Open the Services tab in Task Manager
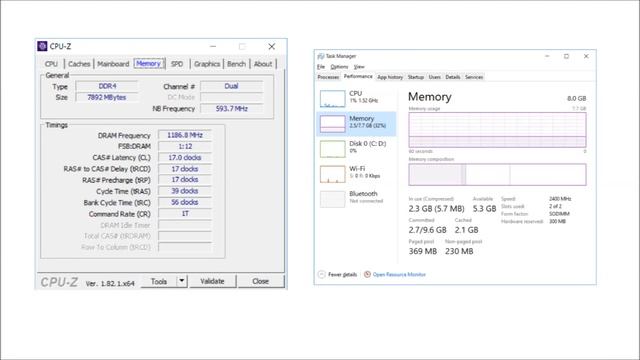 (x=474, y=77)
